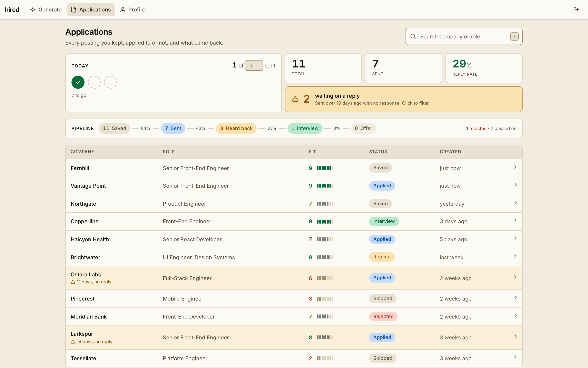Click the CREATED column header
This screenshot has width=588, height=368.
coord(450,152)
